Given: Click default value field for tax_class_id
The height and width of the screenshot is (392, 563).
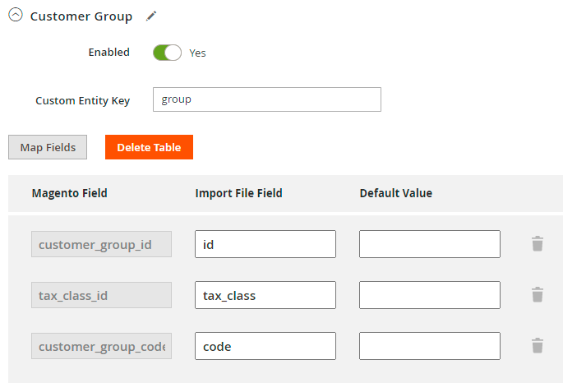Looking at the screenshot, I should 429,295.
